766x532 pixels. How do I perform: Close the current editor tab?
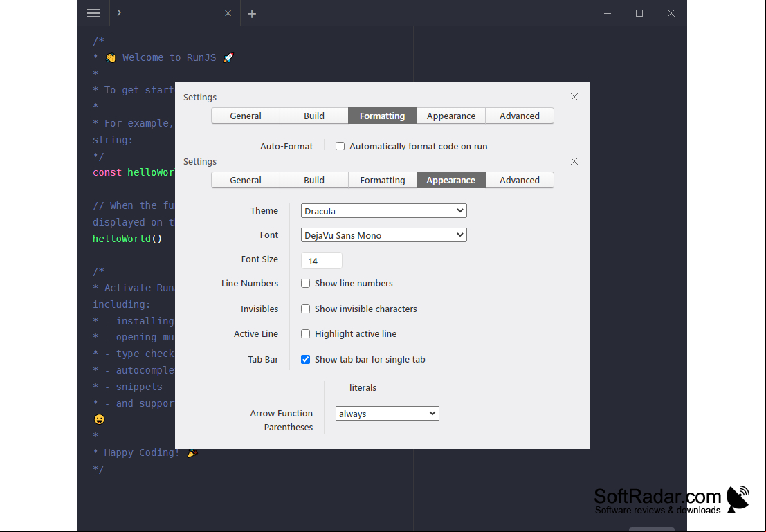click(228, 14)
